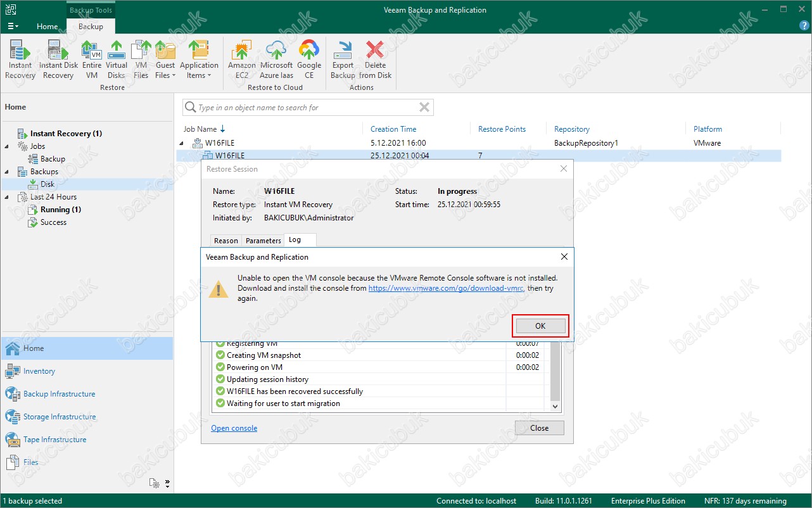Image resolution: width=812 pixels, height=508 pixels.
Task: Click the Backups node in the tree
Action: 44,172
